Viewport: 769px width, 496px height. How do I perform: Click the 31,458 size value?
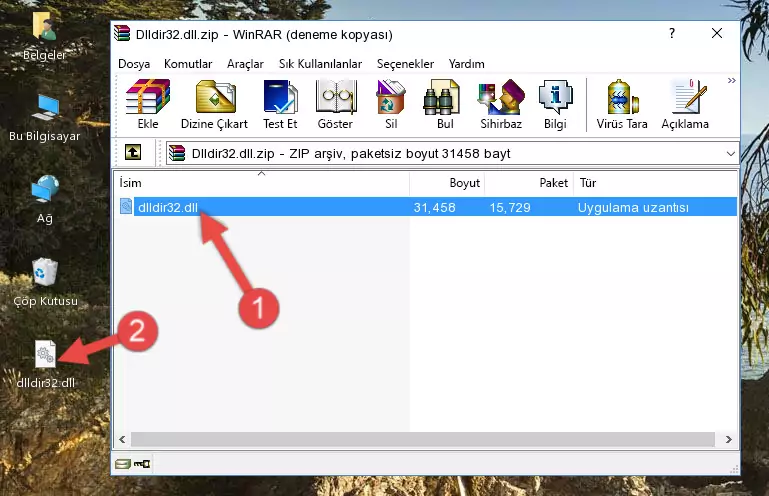click(x=434, y=208)
